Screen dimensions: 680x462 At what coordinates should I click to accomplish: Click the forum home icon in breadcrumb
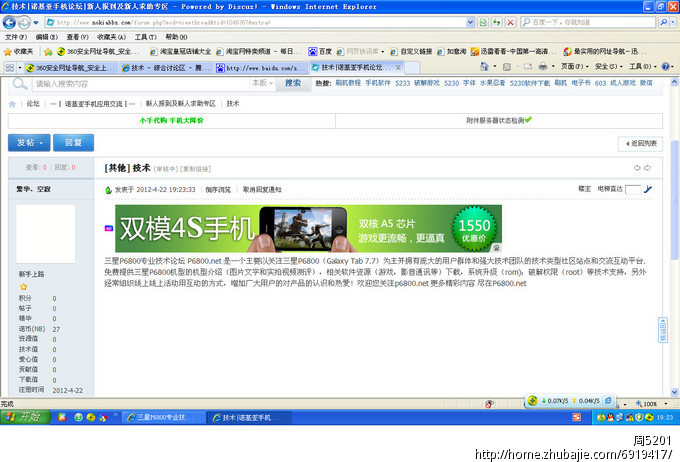tap(12, 103)
